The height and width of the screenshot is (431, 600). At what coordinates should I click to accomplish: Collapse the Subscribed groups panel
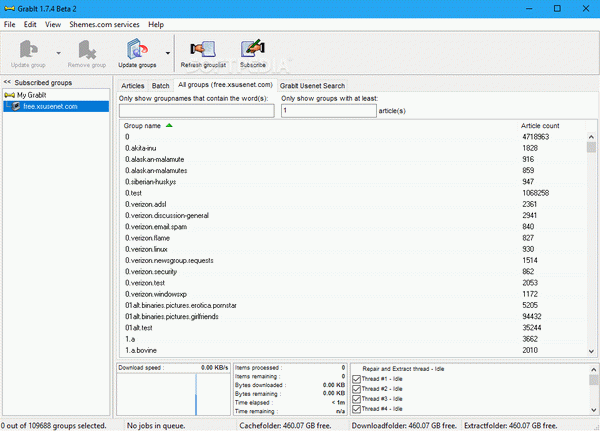[x=7, y=82]
